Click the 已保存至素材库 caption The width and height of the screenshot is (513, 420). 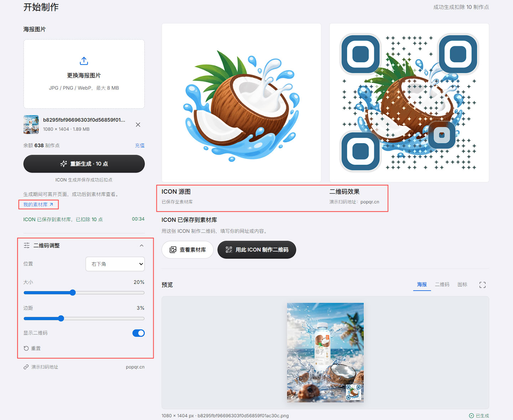tap(177, 202)
